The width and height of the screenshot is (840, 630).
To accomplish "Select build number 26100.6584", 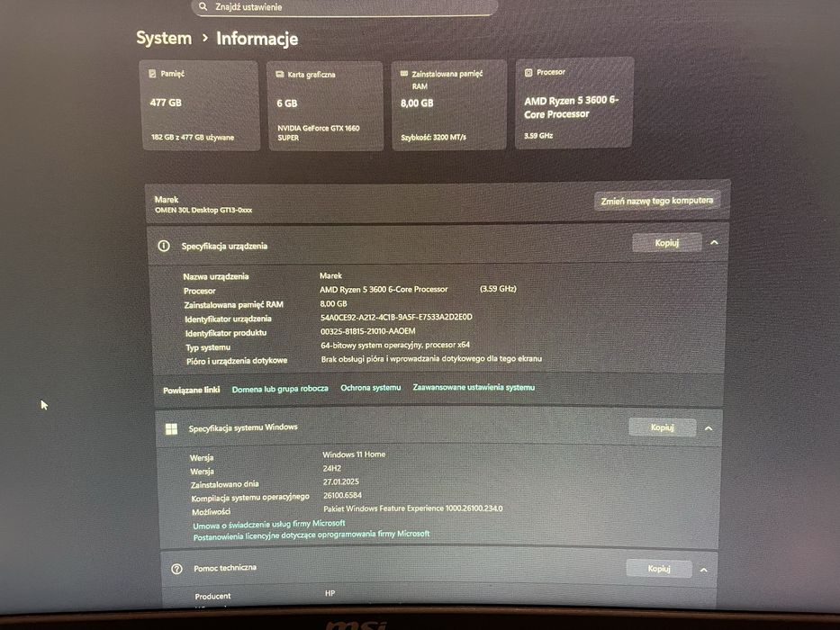I will point(342,496).
